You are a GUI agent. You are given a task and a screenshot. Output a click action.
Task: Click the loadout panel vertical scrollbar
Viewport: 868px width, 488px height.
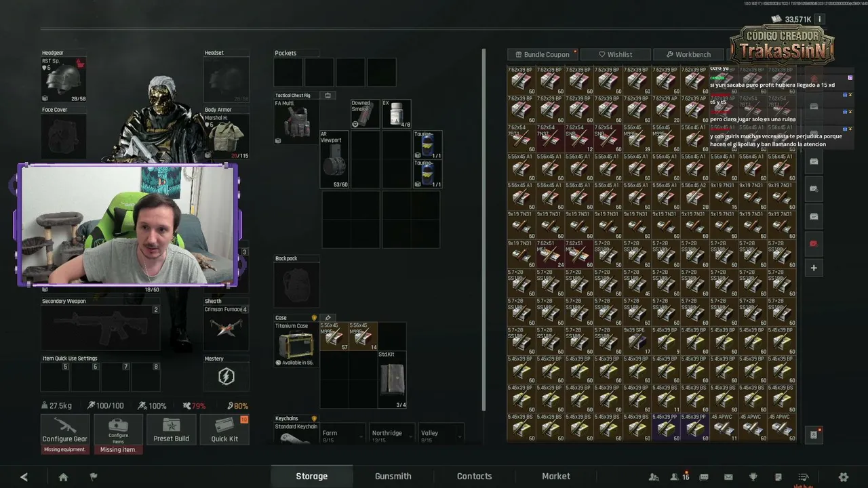point(484,229)
